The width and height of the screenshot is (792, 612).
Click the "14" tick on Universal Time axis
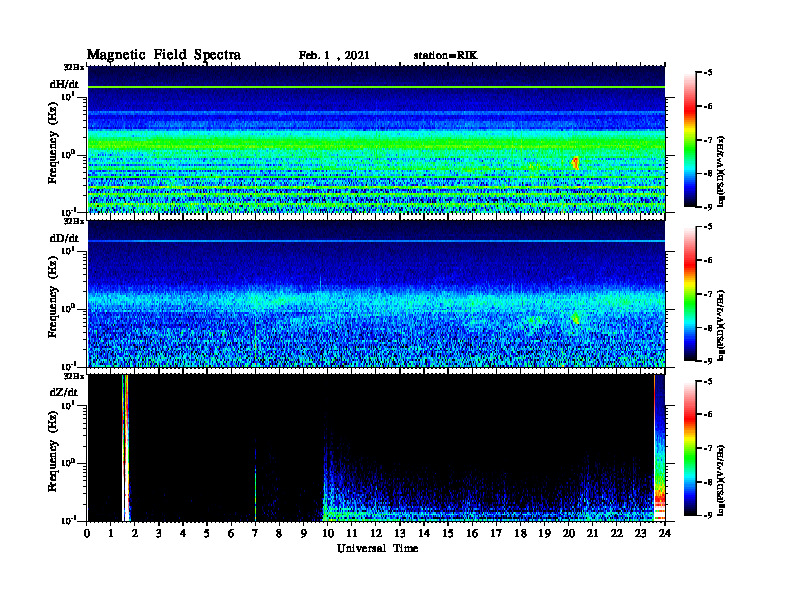tap(423, 533)
